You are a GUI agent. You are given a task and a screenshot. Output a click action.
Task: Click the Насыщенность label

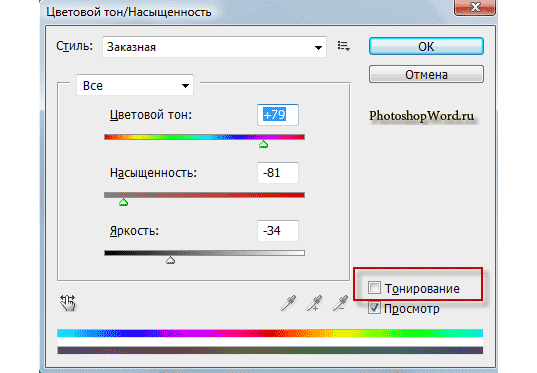153,173
